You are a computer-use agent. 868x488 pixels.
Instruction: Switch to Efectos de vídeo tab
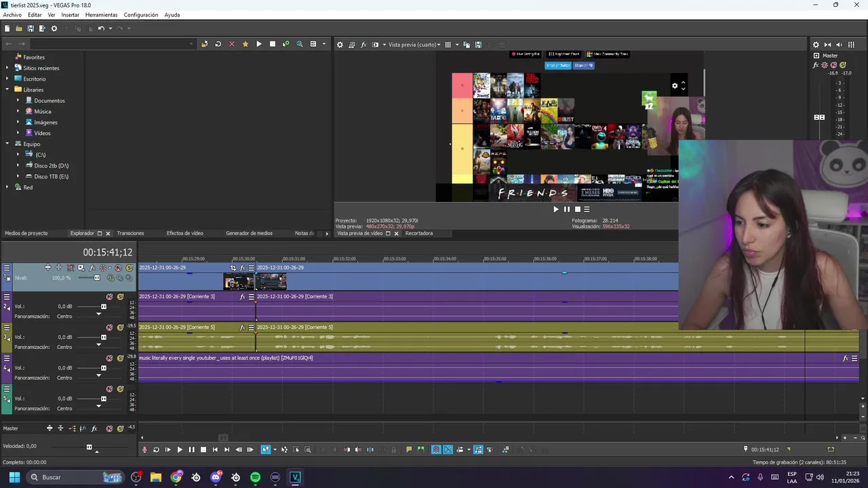click(x=184, y=233)
